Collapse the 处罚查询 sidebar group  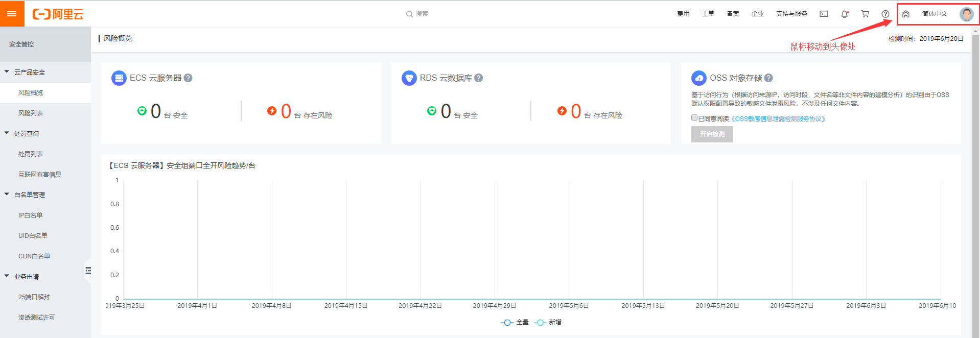click(x=7, y=133)
